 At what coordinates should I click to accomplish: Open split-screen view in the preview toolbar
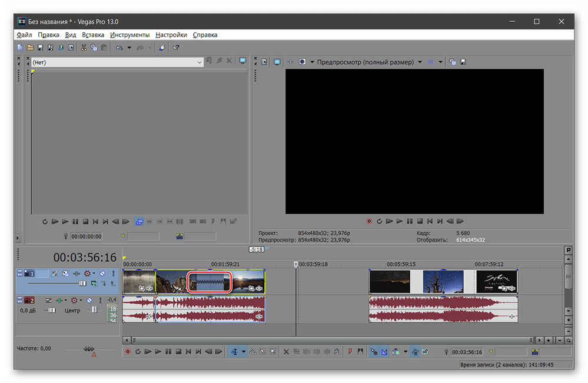tap(303, 62)
